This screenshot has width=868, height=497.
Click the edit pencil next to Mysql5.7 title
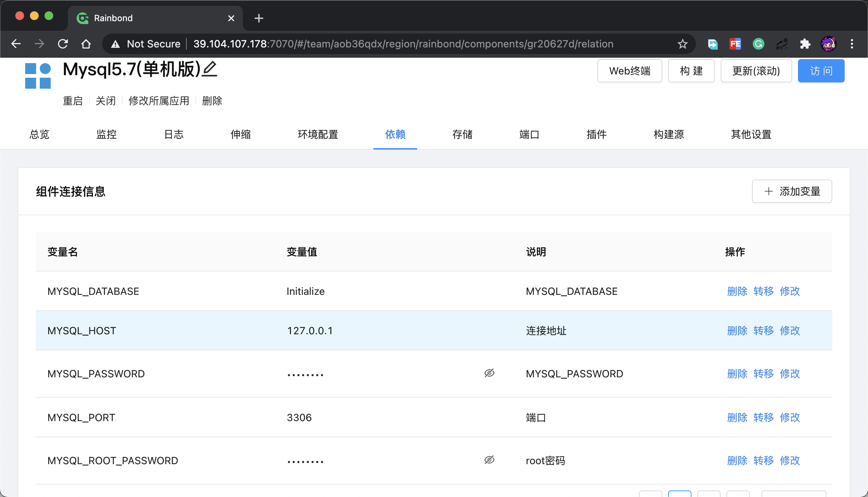pos(210,69)
